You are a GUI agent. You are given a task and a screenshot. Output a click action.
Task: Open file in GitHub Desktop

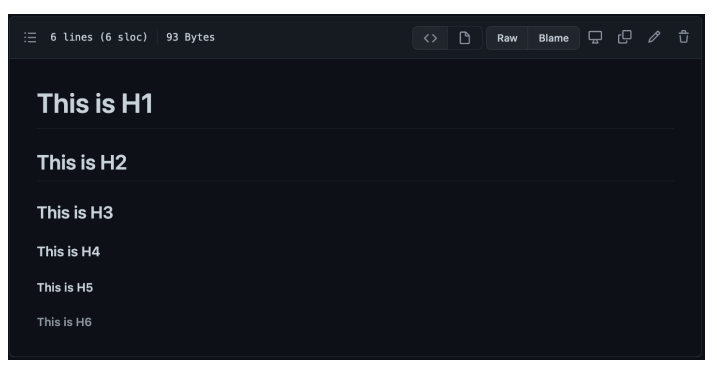(x=595, y=37)
